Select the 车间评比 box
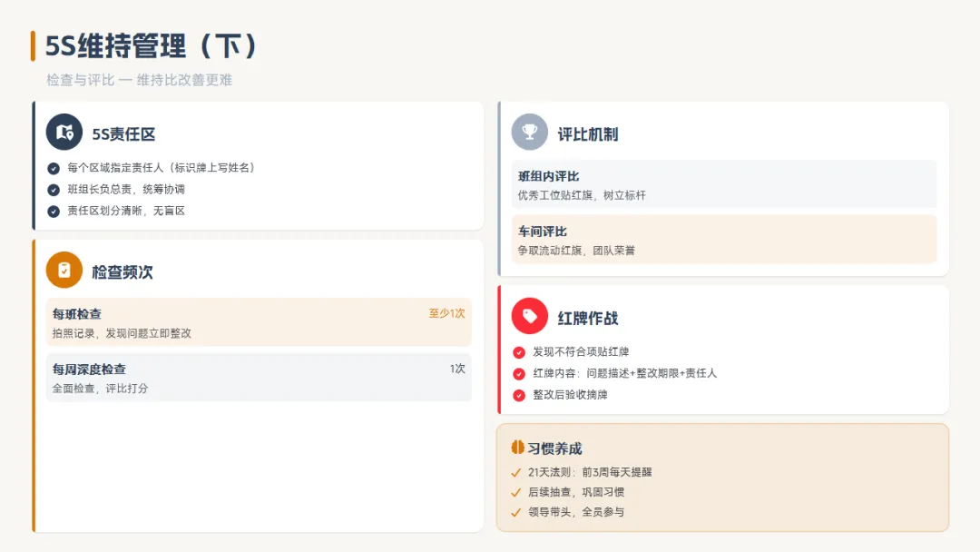This screenshot has height=552, width=980. 724,240
